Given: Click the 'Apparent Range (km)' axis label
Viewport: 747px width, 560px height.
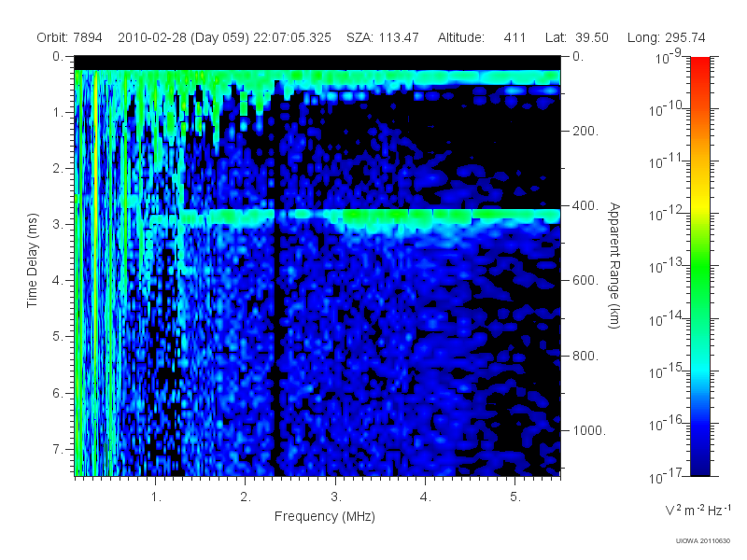Looking at the screenshot, I should pyautogui.click(x=614, y=266).
